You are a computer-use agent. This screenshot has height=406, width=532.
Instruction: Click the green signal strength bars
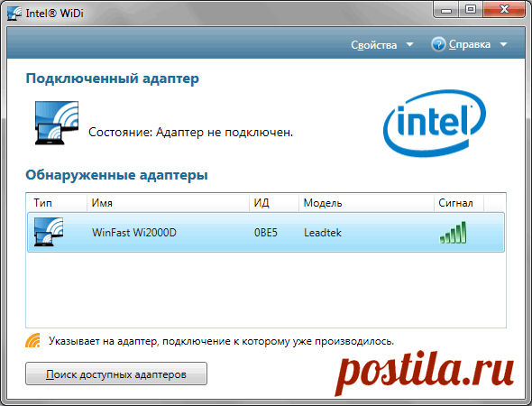[x=453, y=233]
